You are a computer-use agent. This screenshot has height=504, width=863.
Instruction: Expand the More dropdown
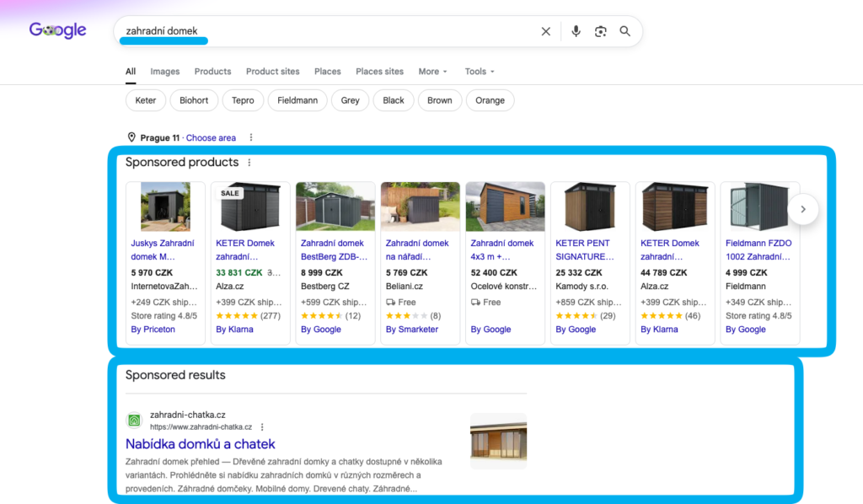click(x=432, y=72)
